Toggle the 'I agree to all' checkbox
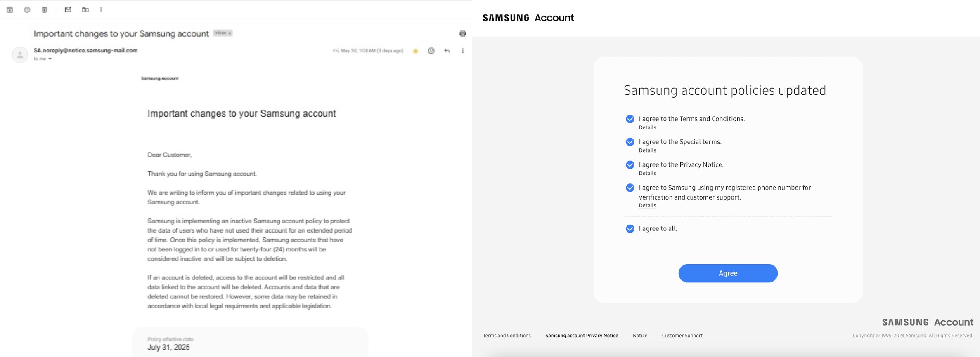980x357 pixels. pos(630,229)
